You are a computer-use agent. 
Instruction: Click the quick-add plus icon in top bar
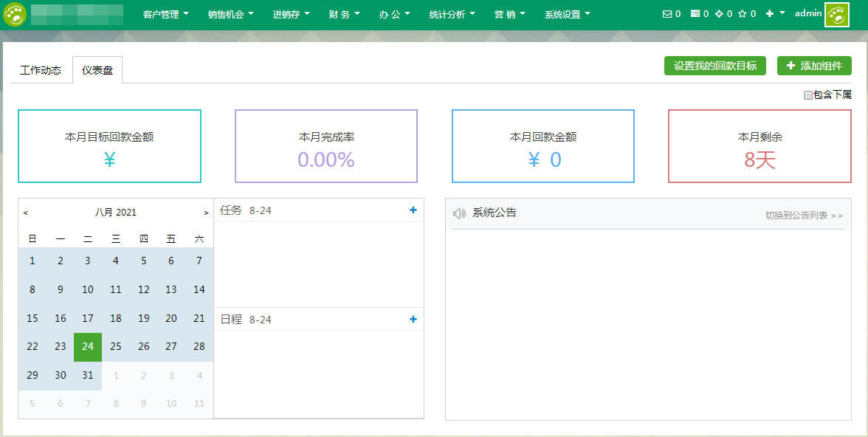click(768, 13)
